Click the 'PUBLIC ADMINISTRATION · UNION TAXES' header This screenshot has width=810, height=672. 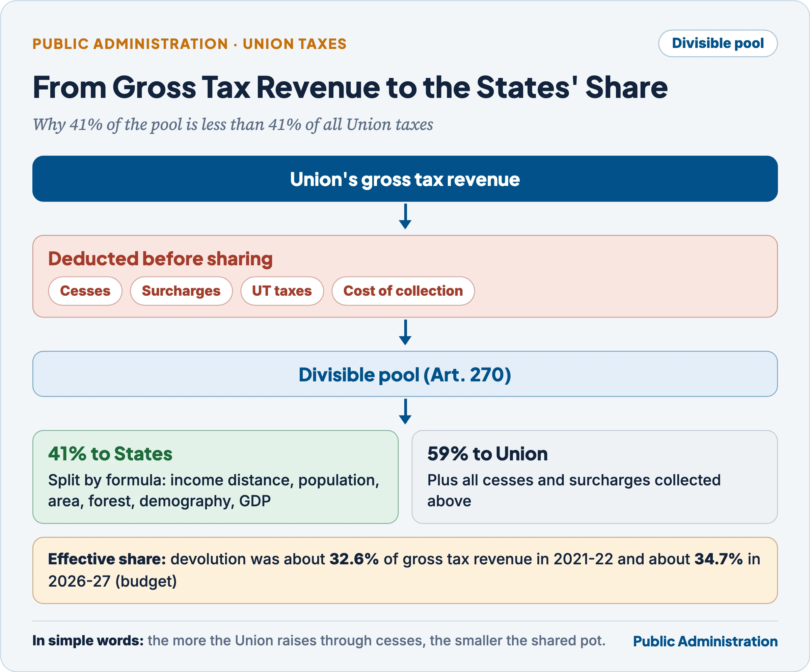[x=189, y=44]
